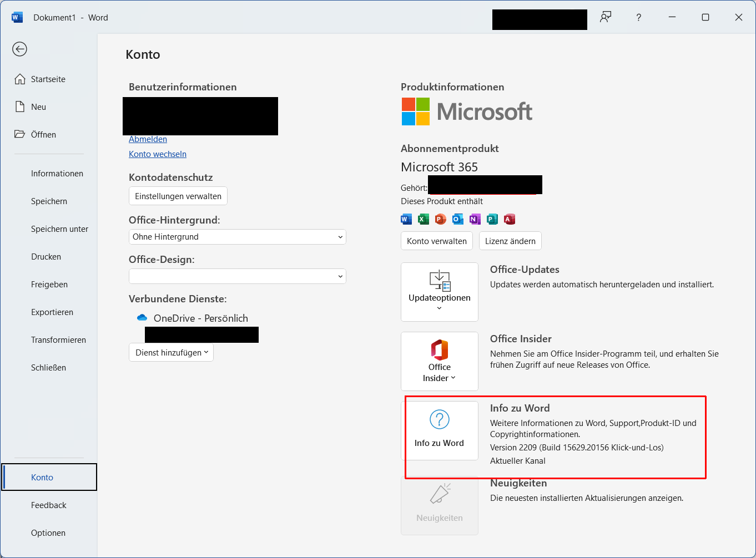The height and width of the screenshot is (558, 756).
Task: Click the Excel product icon
Action: tap(424, 219)
